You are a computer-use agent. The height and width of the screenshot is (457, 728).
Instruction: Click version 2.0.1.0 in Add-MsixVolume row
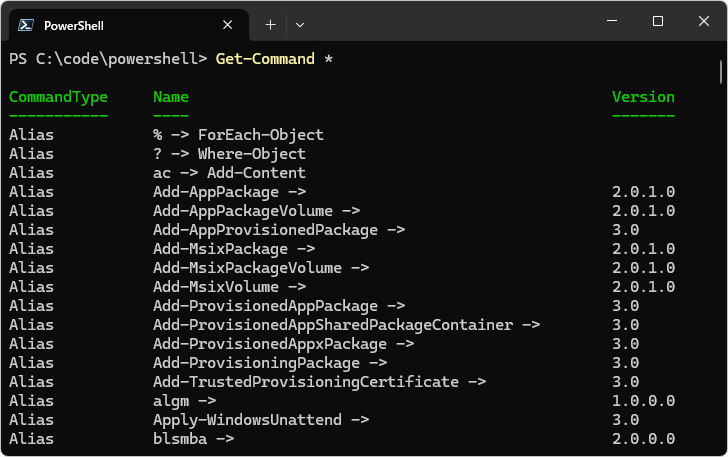644,287
